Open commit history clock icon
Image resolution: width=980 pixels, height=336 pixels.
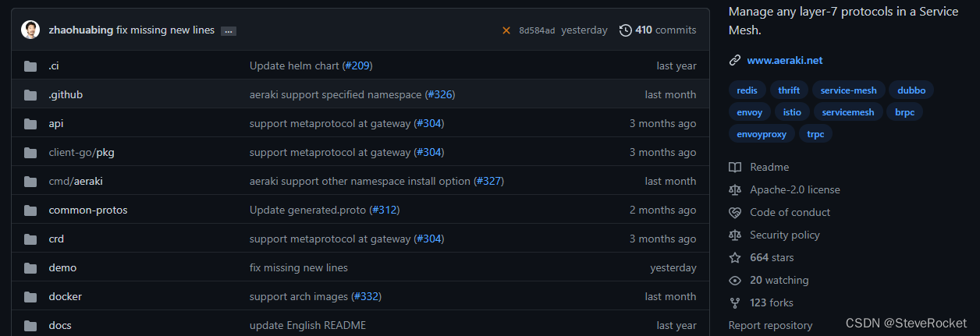tap(626, 30)
